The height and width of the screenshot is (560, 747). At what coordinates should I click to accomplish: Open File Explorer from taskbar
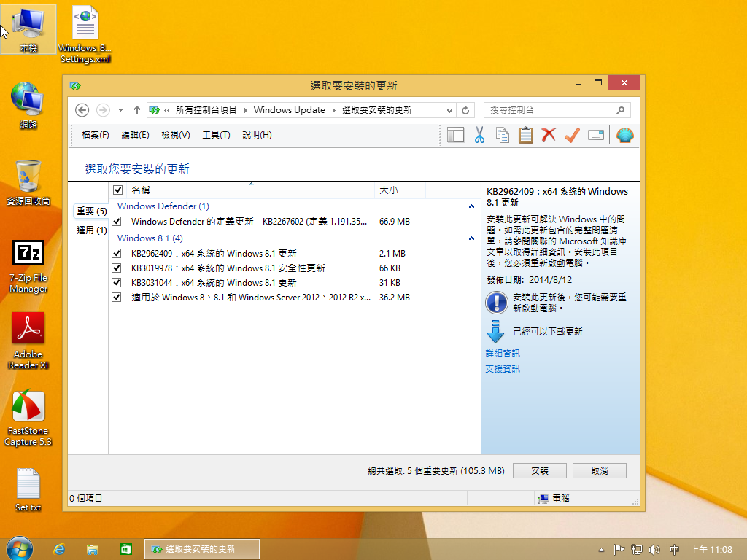click(92, 549)
